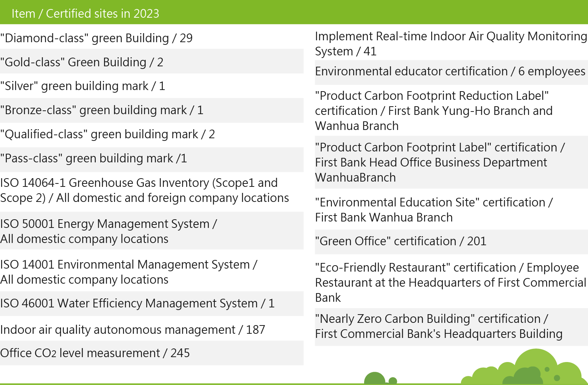
Task: Select the ISO 14064-1 Greenhouse Gas Inventory row
Action: (x=152, y=191)
